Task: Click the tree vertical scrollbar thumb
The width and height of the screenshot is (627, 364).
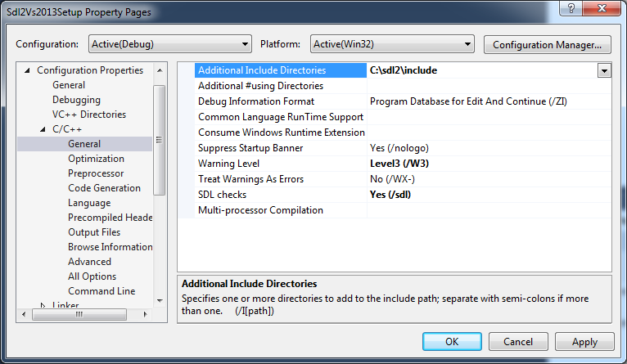Action: pyautogui.click(x=159, y=140)
